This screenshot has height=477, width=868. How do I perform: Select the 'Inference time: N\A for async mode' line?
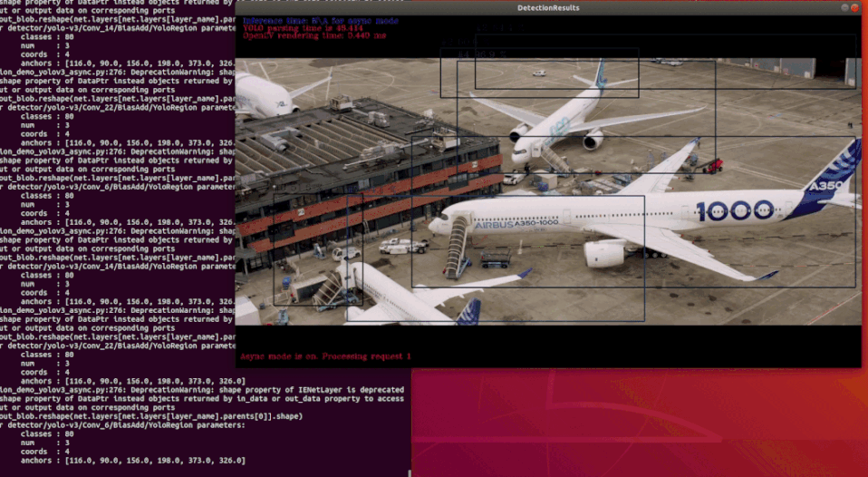[x=321, y=21]
